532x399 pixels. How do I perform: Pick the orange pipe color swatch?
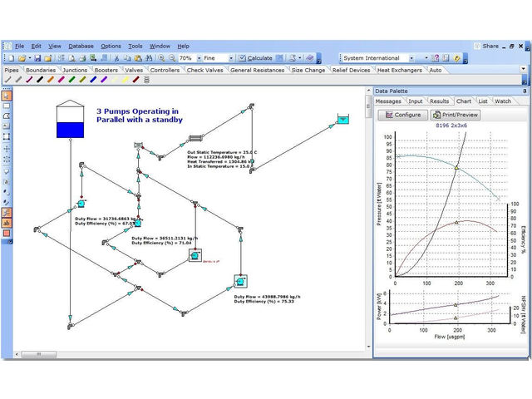click(x=52, y=81)
